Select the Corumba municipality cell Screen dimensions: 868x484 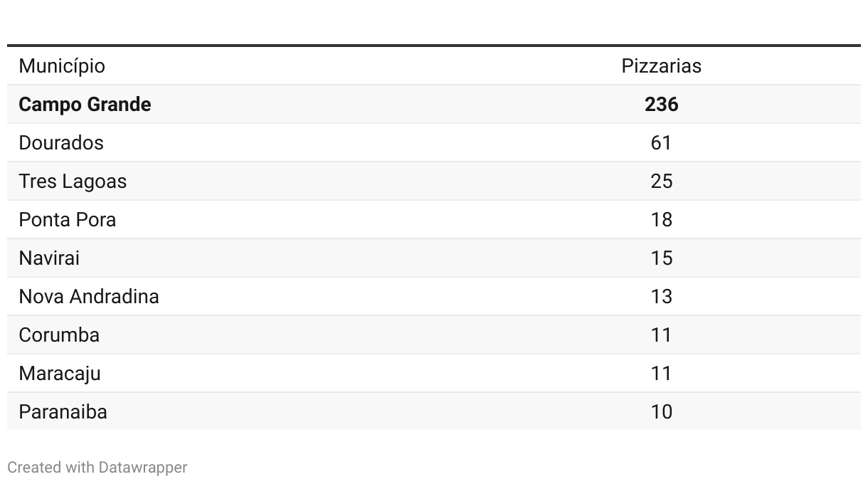[59, 335]
